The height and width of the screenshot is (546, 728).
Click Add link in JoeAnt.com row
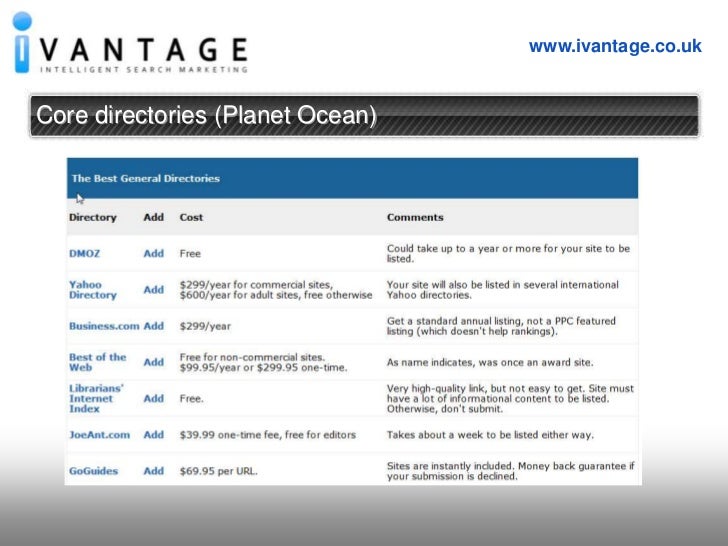[x=154, y=435]
